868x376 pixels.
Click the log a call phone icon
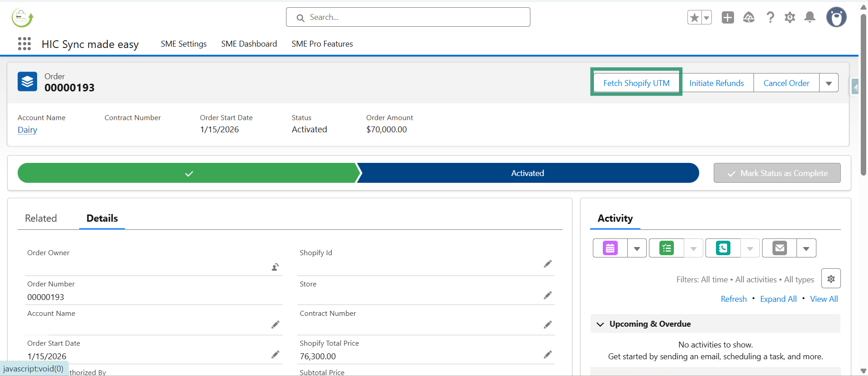pyautogui.click(x=723, y=248)
